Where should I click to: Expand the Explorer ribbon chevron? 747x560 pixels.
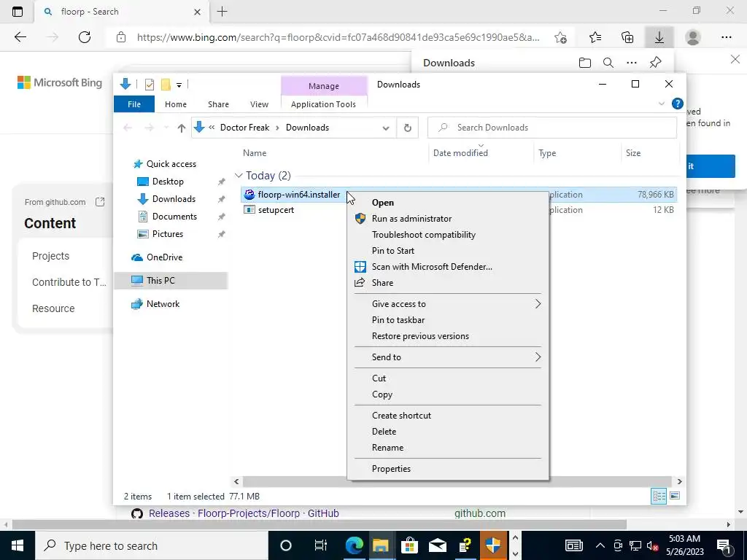661,104
